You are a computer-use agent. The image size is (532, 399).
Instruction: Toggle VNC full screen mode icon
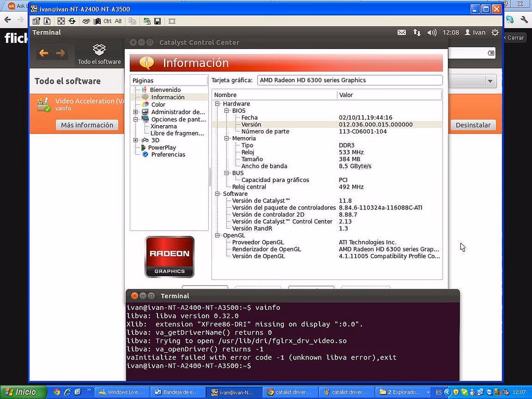[x=61, y=21]
